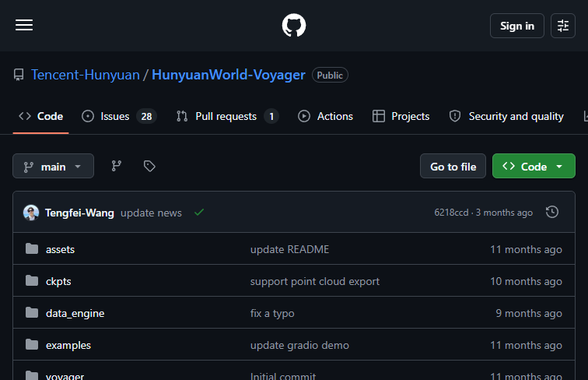This screenshot has width=588, height=380.
Task: Click the pull requests counter showing 1
Action: coord(271,116)
